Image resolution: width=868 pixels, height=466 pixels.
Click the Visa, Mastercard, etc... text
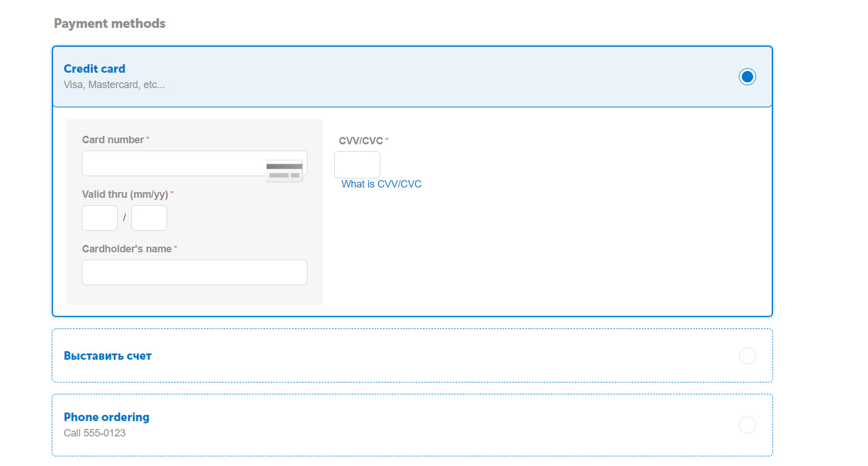[x=114, y=85]
